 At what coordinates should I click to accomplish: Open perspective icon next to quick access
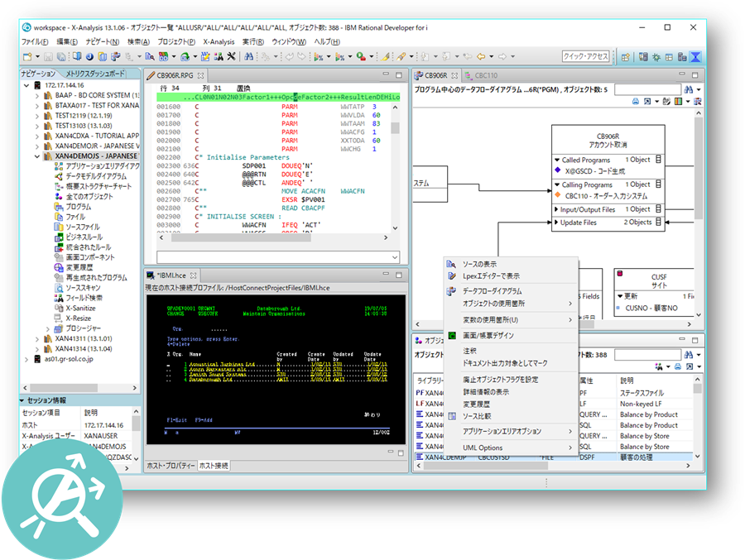pyautogui.click(x=625, y=57)
